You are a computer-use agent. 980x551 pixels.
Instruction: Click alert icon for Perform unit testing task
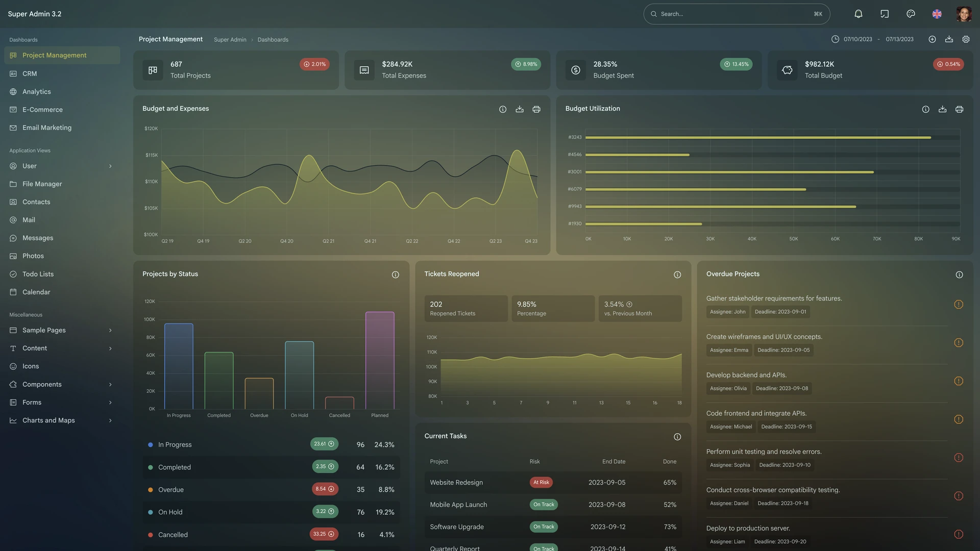pos(959,458)
